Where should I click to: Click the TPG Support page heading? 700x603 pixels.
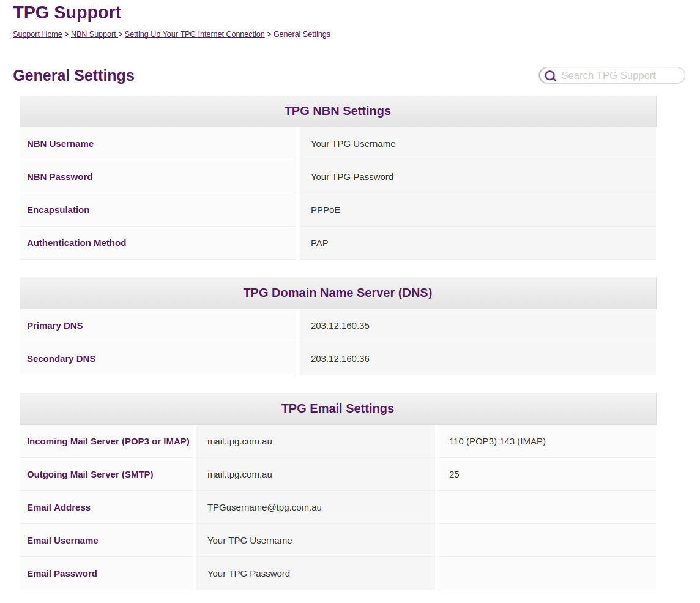(x=67, y=12)
